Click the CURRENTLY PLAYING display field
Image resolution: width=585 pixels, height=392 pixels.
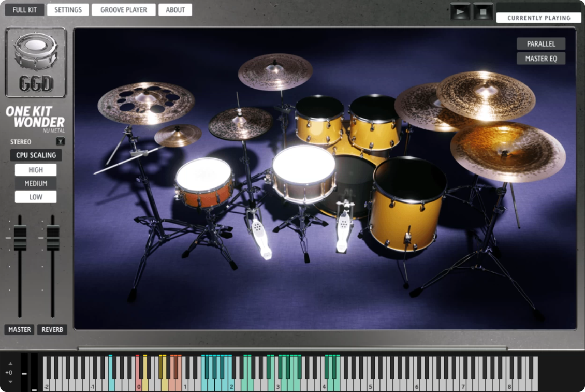click(539, 18)
